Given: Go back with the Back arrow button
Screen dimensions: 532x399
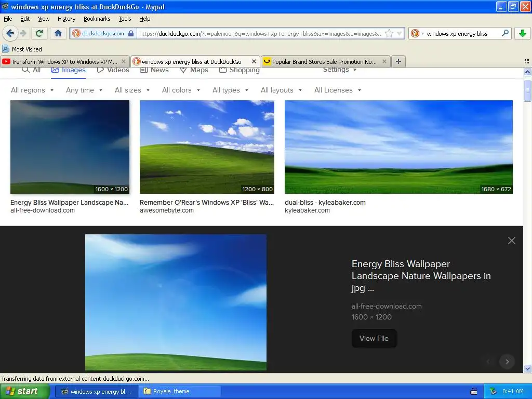Looking at the screenshot, I should (x=10, y=33).
